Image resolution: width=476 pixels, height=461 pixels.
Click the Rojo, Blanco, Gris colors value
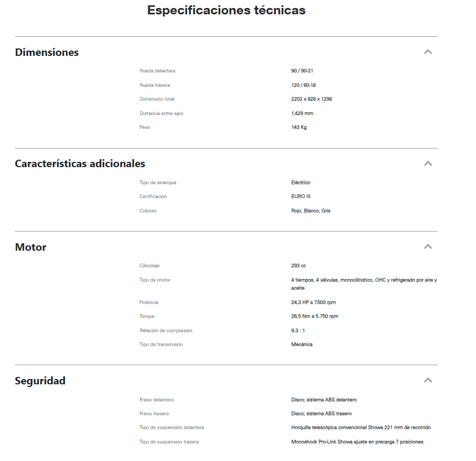click(311, 211)
